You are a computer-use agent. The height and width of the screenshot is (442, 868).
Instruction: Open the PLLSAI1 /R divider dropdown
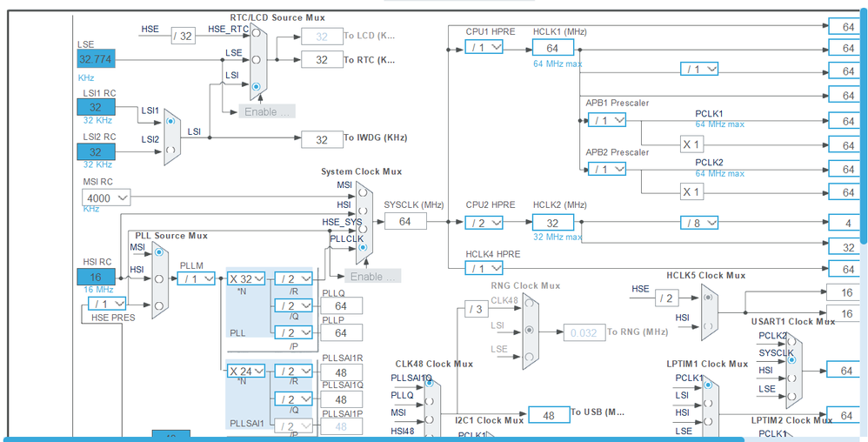(x=293, y=372)
